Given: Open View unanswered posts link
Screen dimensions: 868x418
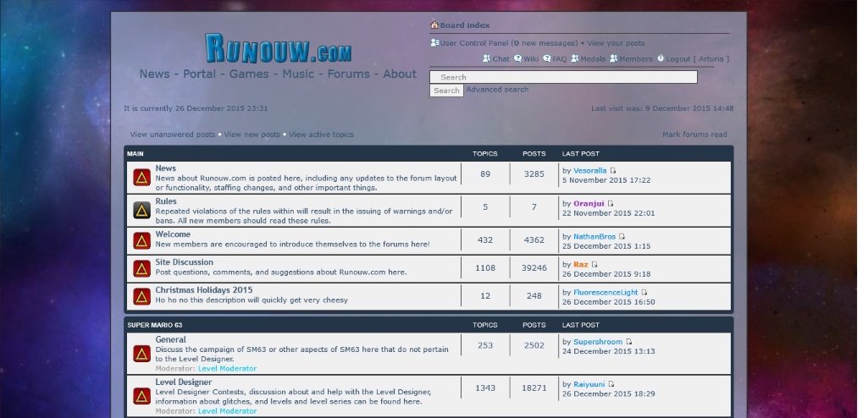Looking at the screenshot, I should (173, 135).
